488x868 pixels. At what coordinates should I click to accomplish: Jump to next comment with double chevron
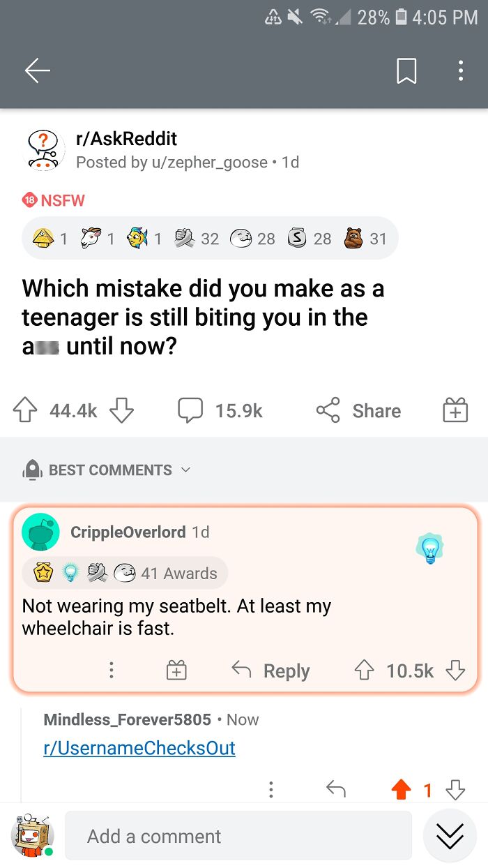(450, 836)
